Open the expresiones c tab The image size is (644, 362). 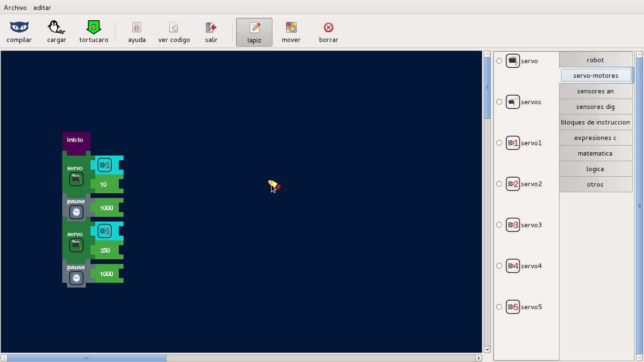595,138
